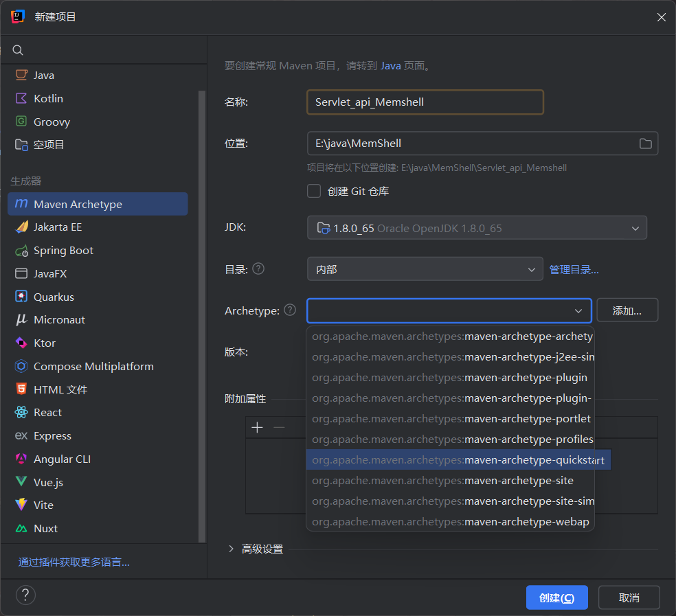Expand the 高级设置 advanced settings section
The width and height of the screenshot is (676, 616).
click(232, 549)
